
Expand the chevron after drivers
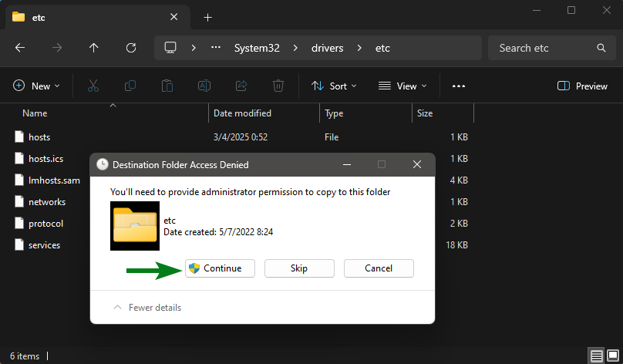[x=359, y=48]
